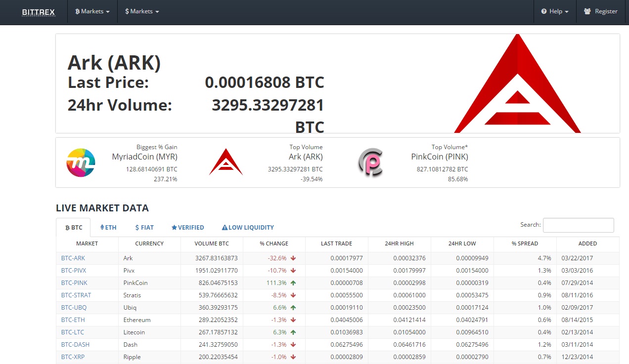Focus the market Search field

[x=578, y=225]
